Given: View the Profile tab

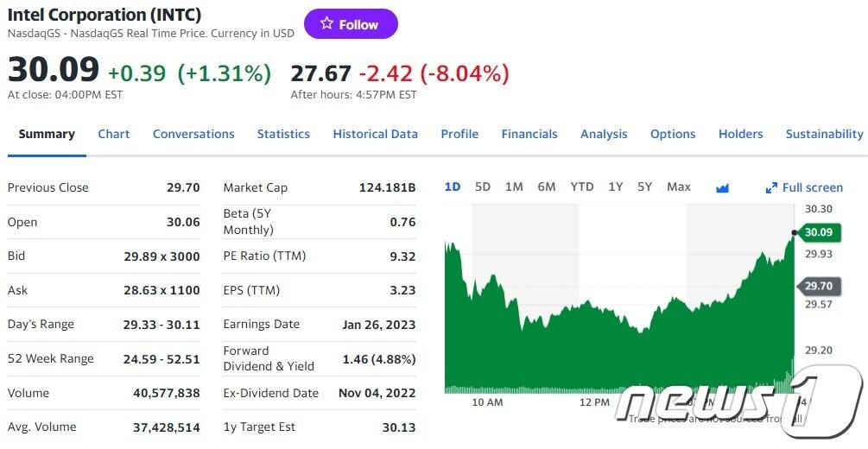Looking at the screenshot, I should (x=459, y=134).
